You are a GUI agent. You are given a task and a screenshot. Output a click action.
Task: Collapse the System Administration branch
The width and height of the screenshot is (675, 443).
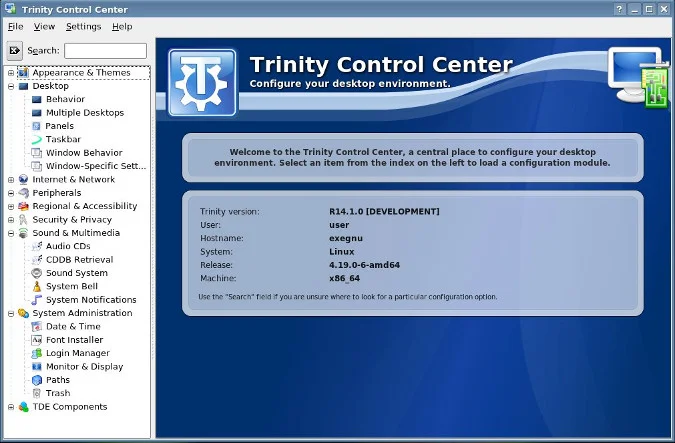coord(11,313)
